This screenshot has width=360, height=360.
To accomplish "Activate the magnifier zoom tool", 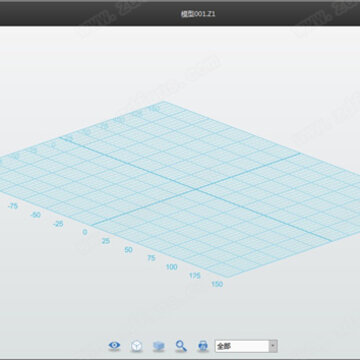I will pos(181,346).
